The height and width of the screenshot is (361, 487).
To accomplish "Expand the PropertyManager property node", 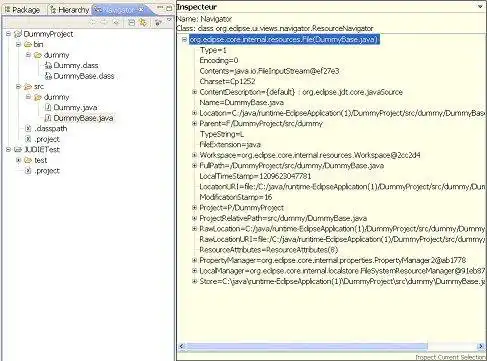I will pyautogui.click(x=194, y=260).
